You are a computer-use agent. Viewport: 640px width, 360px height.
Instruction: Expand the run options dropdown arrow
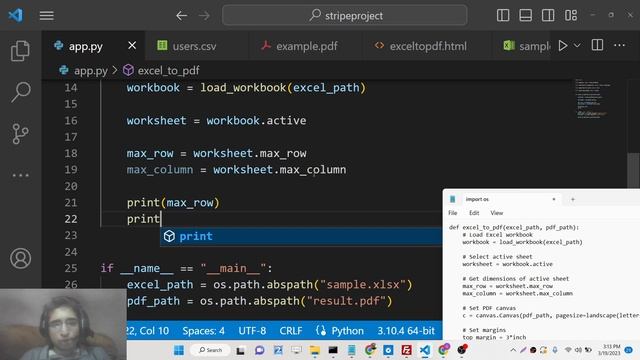577,45
